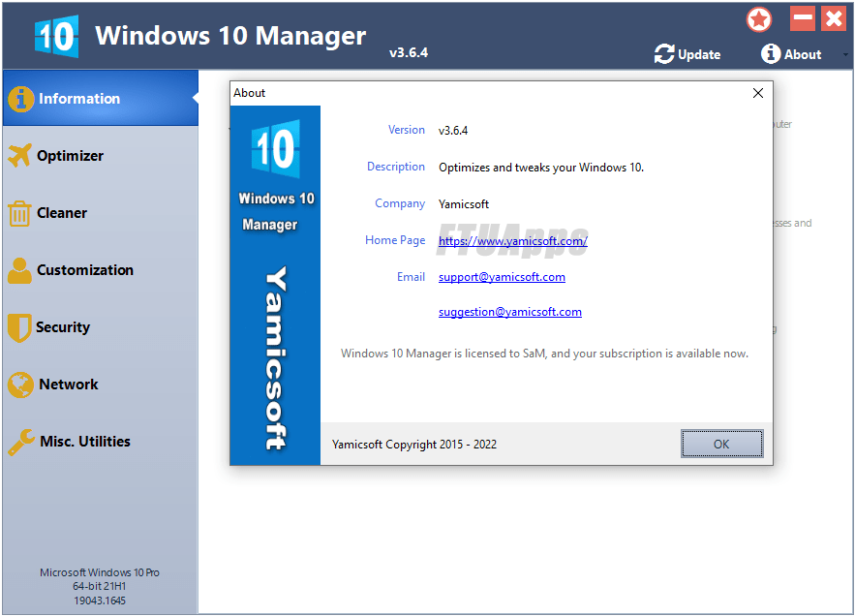Click the Yamicsoft Copyright 2015 - 2022 text
This screenshot has width=855, height=616.
point(414,445)
